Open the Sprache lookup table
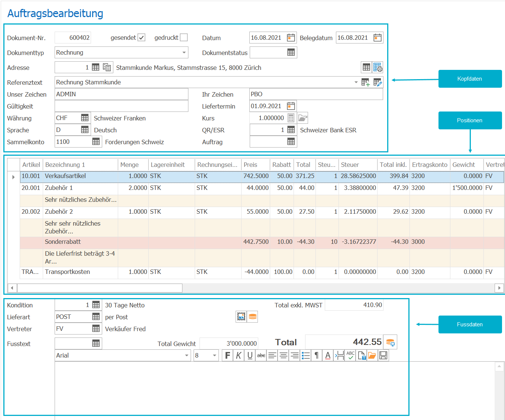Viewport: 505px width, 420px height. [x=85, y=130]
